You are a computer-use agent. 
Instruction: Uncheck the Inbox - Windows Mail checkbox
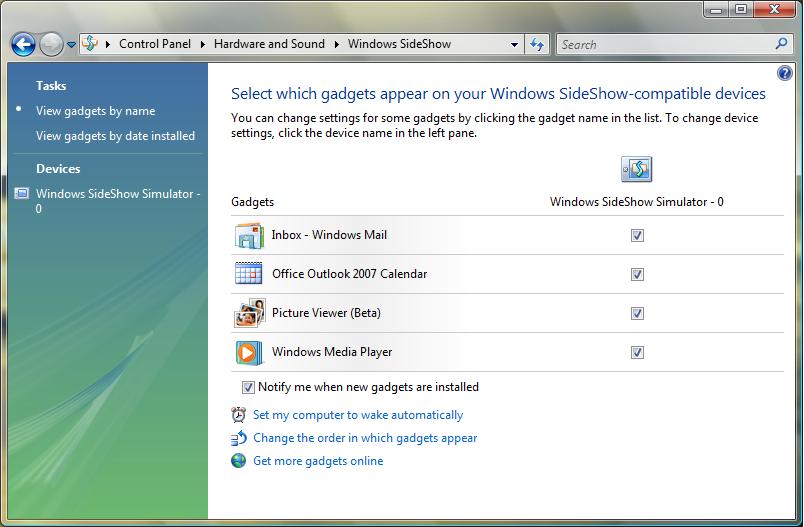coord(637,235)
